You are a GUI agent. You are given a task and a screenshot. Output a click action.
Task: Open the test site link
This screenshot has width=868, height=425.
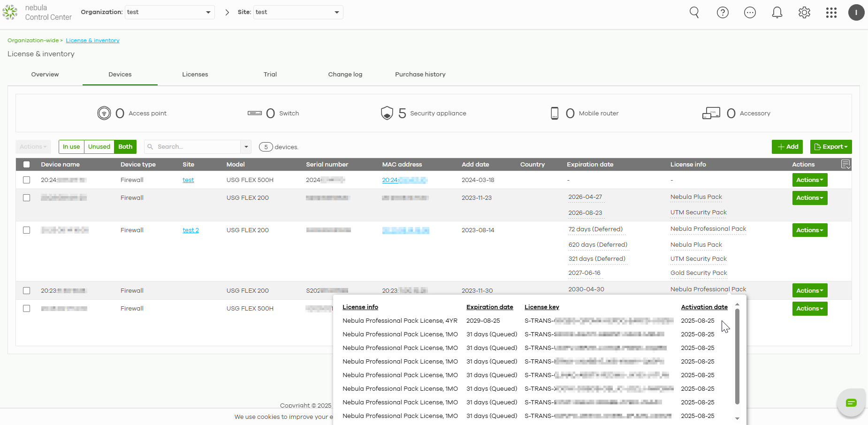pyautogui.click(x=188, y=180)
